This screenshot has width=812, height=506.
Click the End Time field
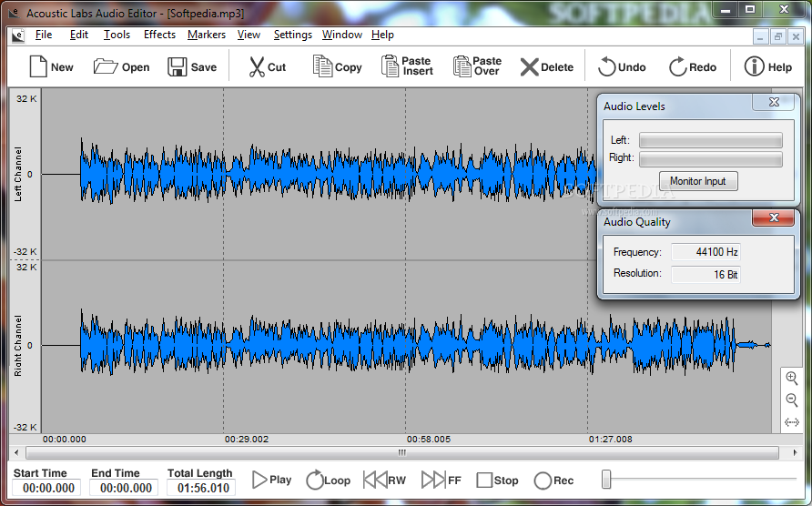(126, 488)
